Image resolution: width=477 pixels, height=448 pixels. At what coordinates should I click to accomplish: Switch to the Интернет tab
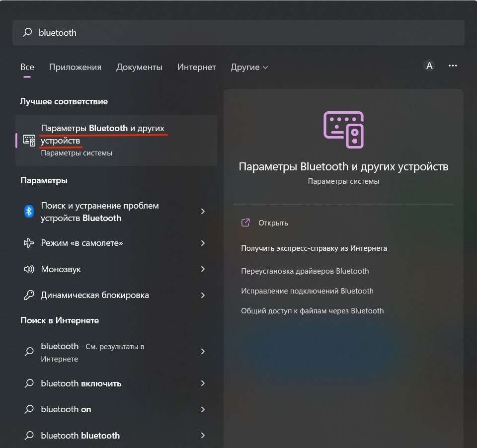[197, 67]
